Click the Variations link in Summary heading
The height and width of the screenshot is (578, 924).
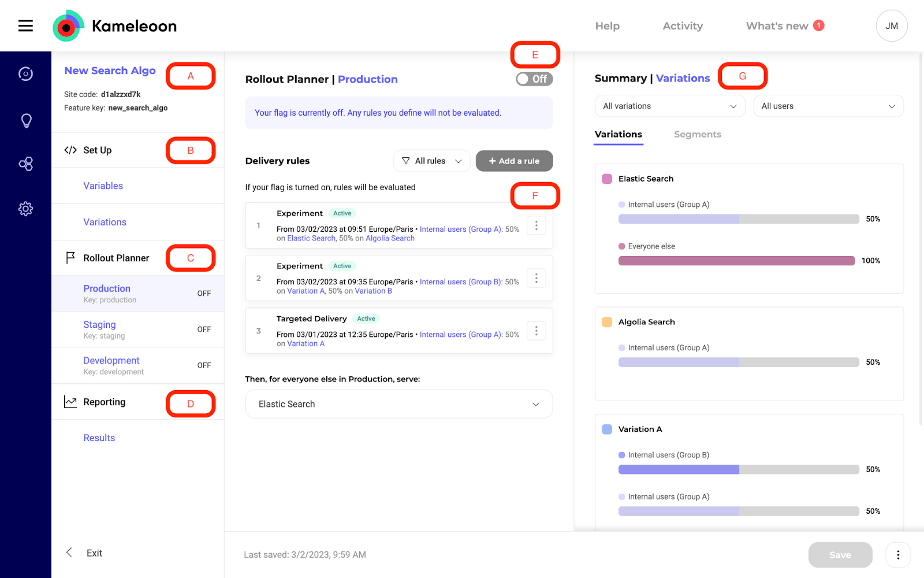(683, 78)
